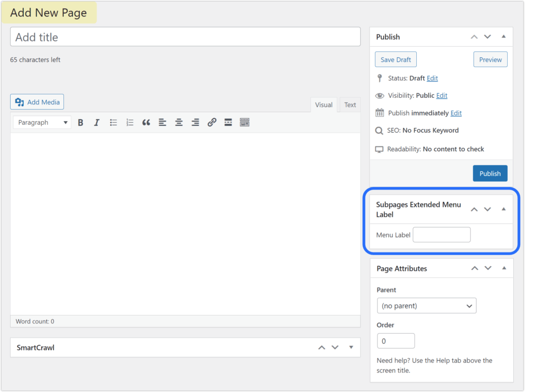Insert a numbered list
The image size is (533, 392).
point(129,122)
